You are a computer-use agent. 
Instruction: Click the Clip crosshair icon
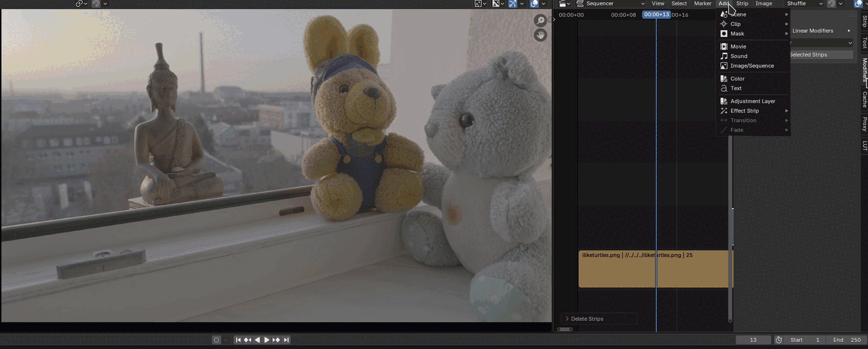click(x=724, y=24)
